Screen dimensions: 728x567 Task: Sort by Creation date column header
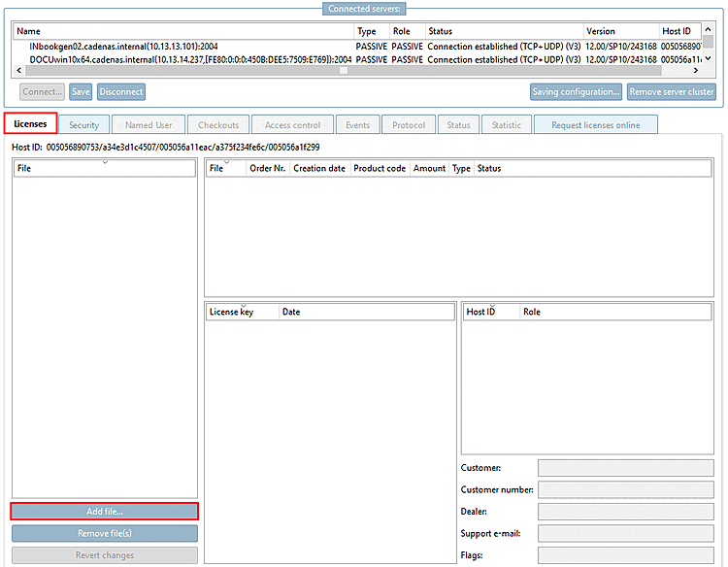319,168
